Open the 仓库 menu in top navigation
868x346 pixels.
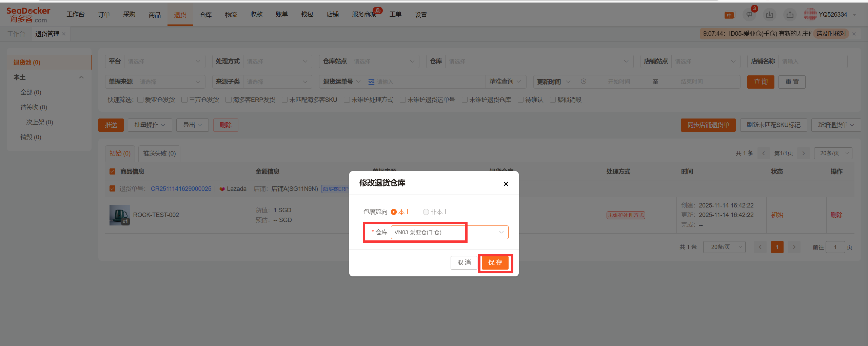click(205, 15)
